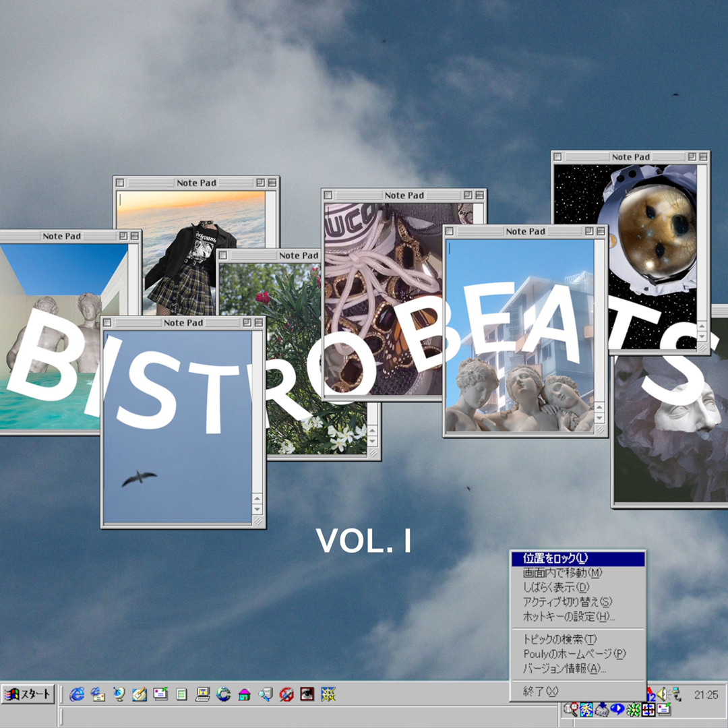Choose トピックの検索(T) from the menu
This screenshot has width=728, height=728.
(578, 639)
